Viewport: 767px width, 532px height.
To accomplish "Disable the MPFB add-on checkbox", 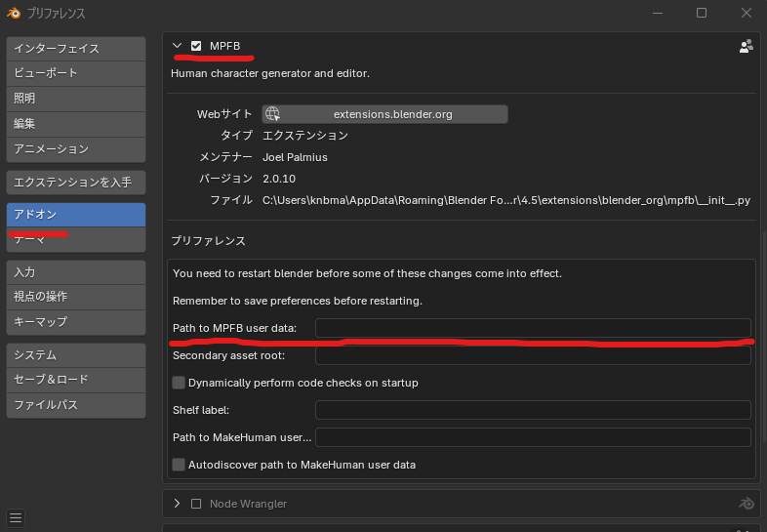I will [196, 46].
